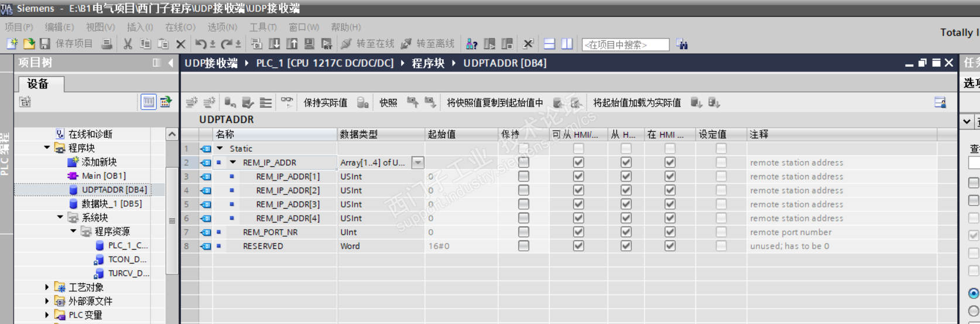The image size is (980, 324).
Task: Toggle writable from HMI checkbox for REM_IP_ADDR[2]
Action: [626, 190]
